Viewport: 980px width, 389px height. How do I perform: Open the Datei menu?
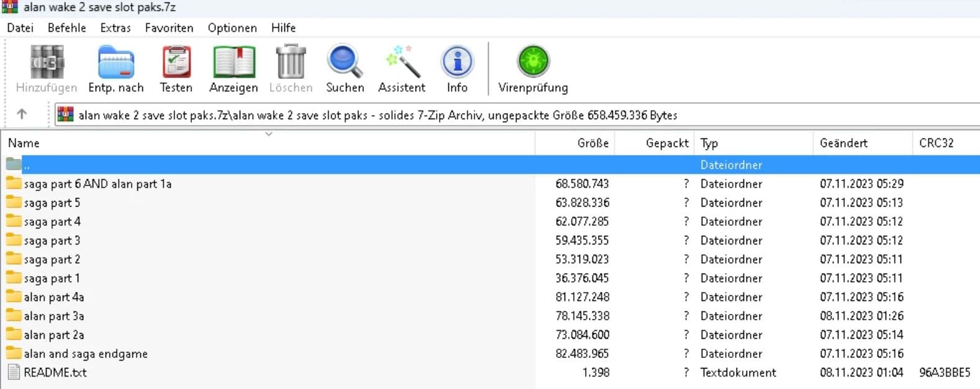tap(20, 28)
